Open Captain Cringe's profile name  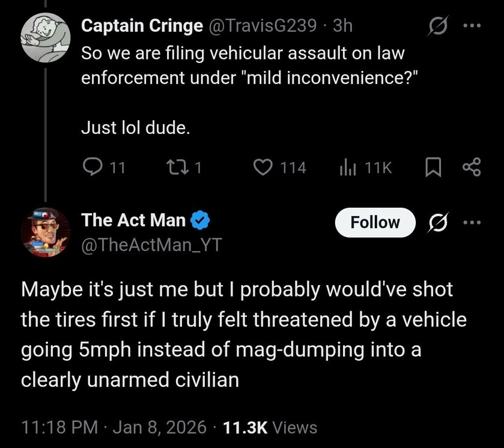(142, 26)
